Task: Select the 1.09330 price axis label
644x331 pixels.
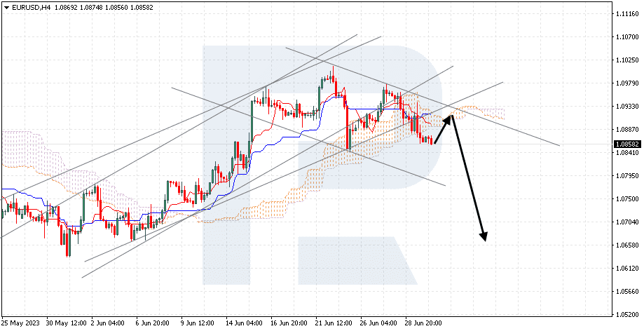Action: [627, 107]
